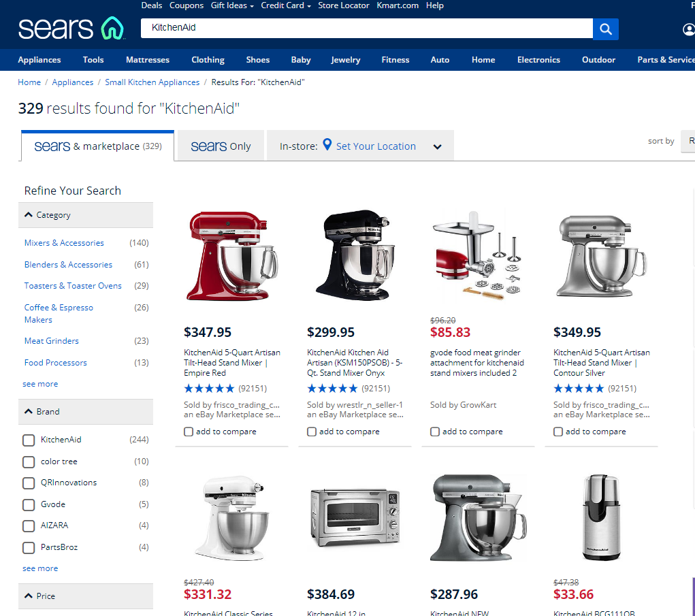Open Store Locator link
695x616 pixels.
pos(344,5)
